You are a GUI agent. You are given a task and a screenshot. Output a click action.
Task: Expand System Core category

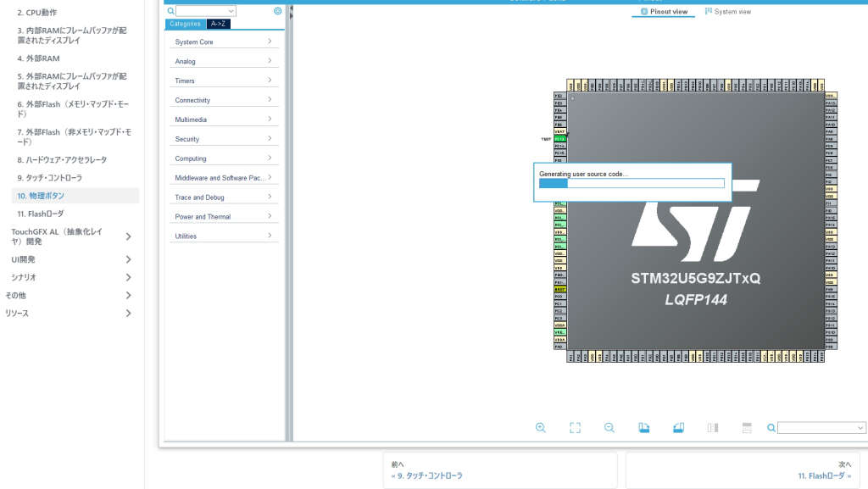(224, 42)
